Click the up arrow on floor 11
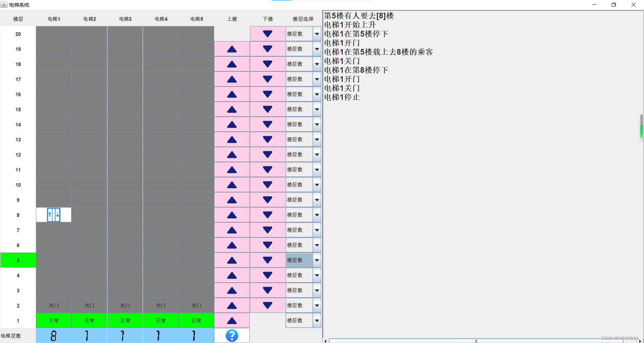 click(232, 170)
